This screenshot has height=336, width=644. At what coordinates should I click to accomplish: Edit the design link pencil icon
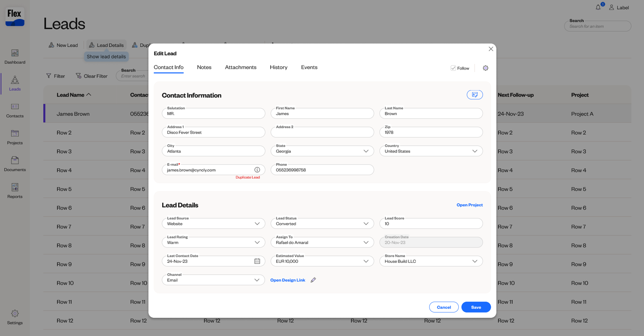(x=313, y=280)
